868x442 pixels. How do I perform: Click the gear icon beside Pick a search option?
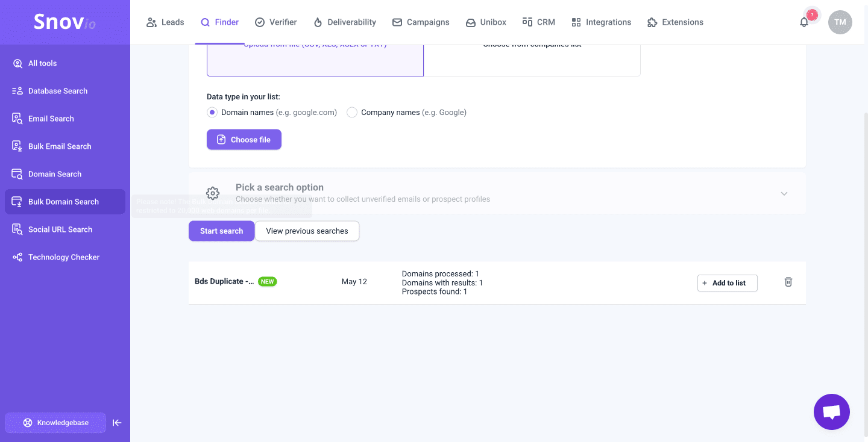point(213,193)
